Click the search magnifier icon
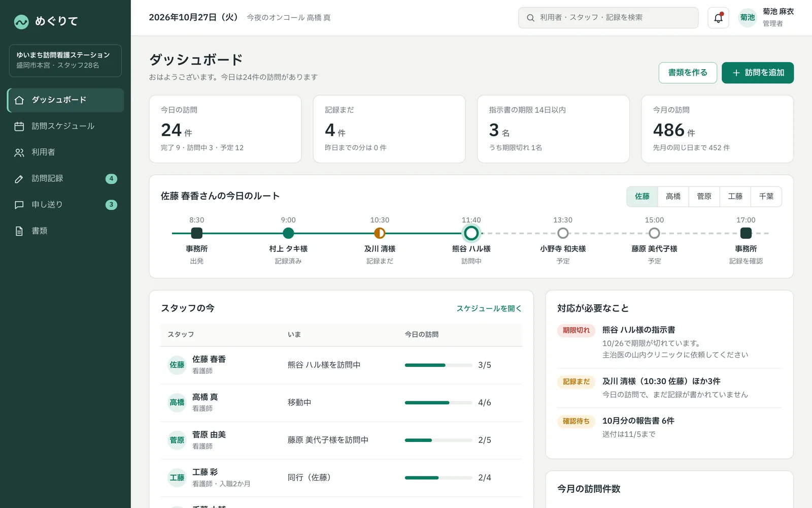Viewport: 812px width, 508px height. pyautogui.click(x=530, y=18)
